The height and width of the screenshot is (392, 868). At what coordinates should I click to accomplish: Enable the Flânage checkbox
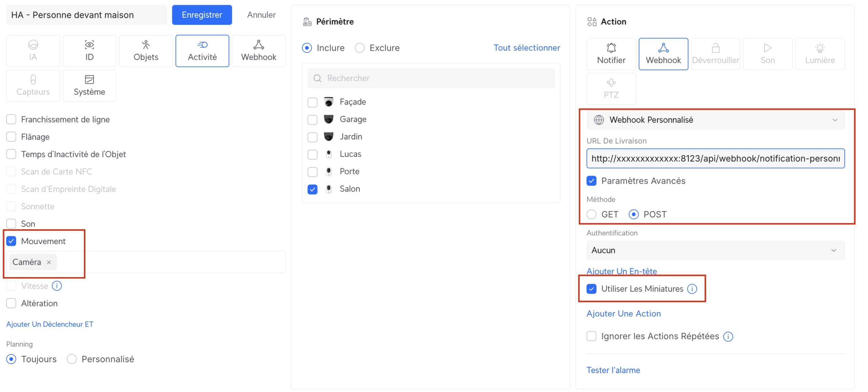pyautogui.click(x=11, y=137)
